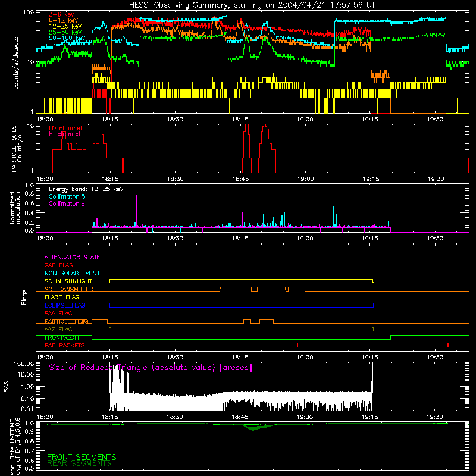
Task: Click the Energy band: 12-25 keV label
Action: coord(86,189)
